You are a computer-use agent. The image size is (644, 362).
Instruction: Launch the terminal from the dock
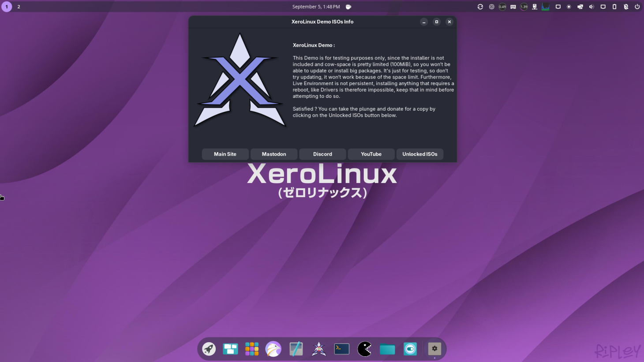[x=342, y=349]
